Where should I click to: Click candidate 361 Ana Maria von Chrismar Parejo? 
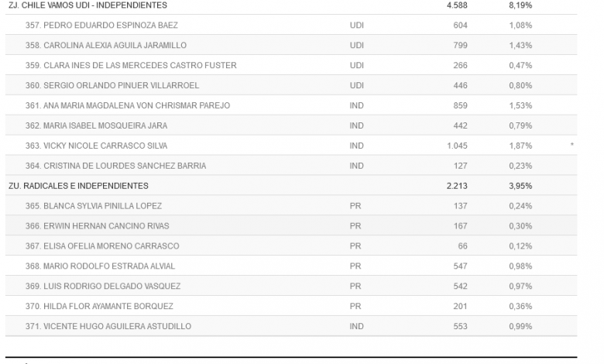[128, 105]
